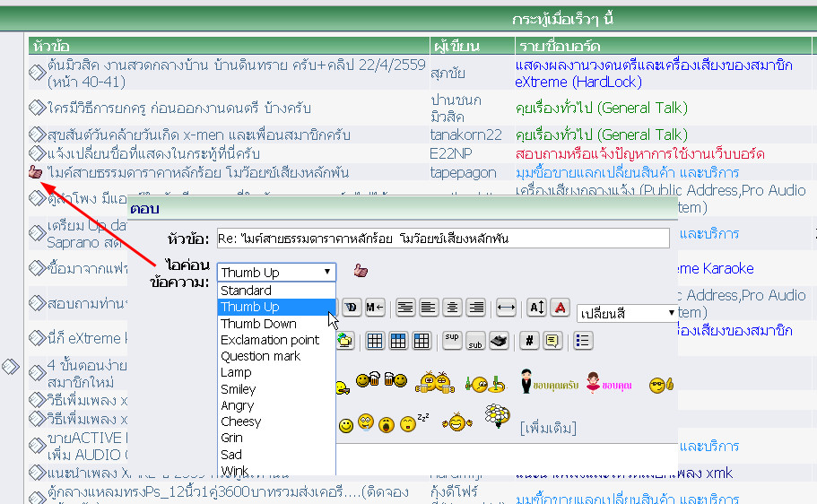Apply subscript formatting

475,341
